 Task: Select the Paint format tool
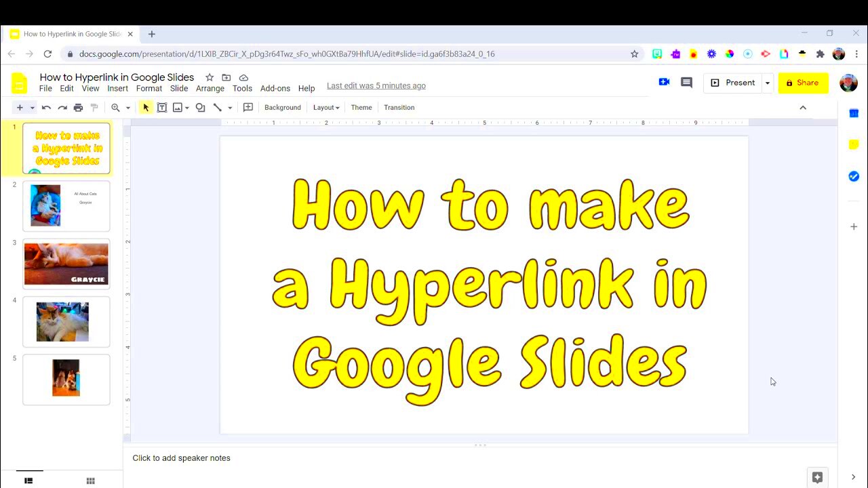94,107
